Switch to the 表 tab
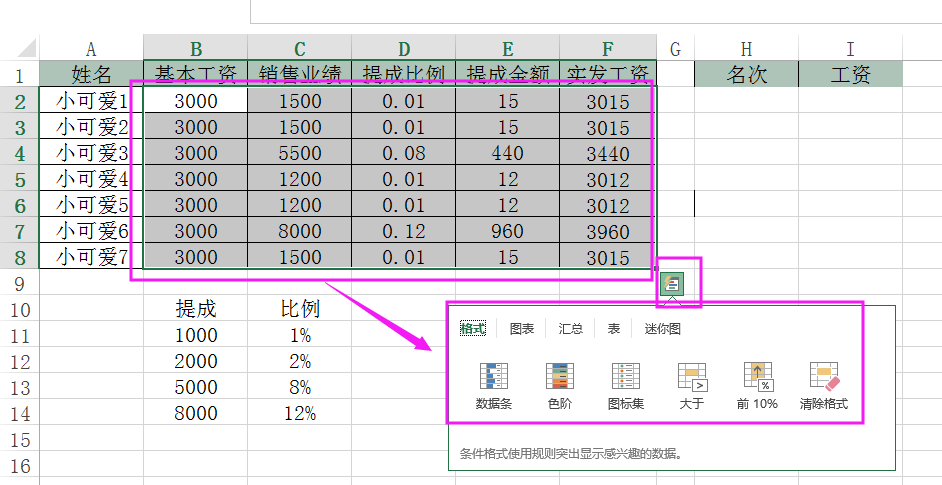Image resolution: width=942 pixels, height=485 pixels. (613, 329)
